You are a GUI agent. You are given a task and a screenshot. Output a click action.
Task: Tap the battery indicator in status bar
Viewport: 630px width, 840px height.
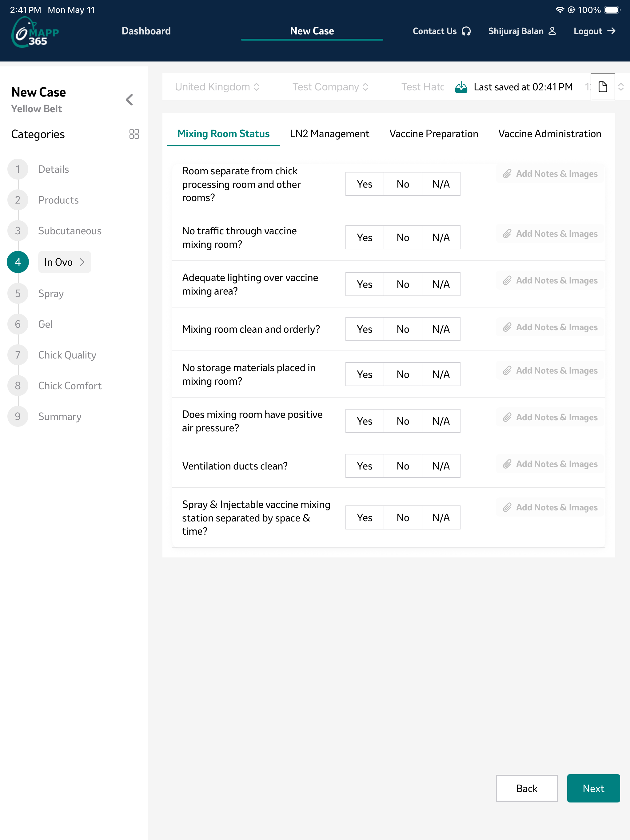612,10
